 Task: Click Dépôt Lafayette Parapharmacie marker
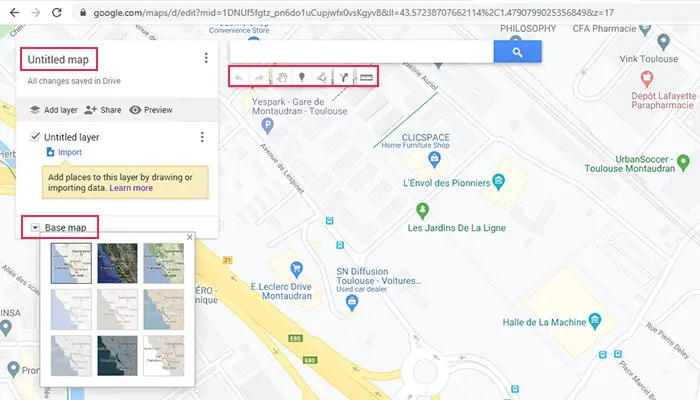pyautogui.click(x=646, y=79)
